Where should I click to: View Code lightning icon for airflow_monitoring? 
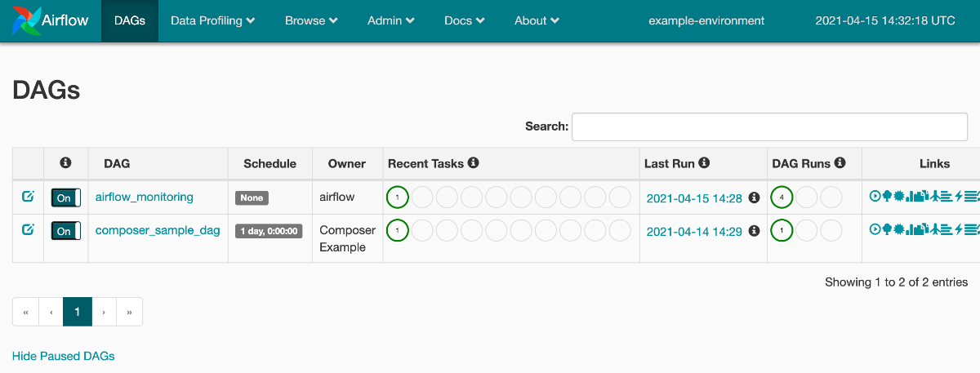tap(959, 196)
